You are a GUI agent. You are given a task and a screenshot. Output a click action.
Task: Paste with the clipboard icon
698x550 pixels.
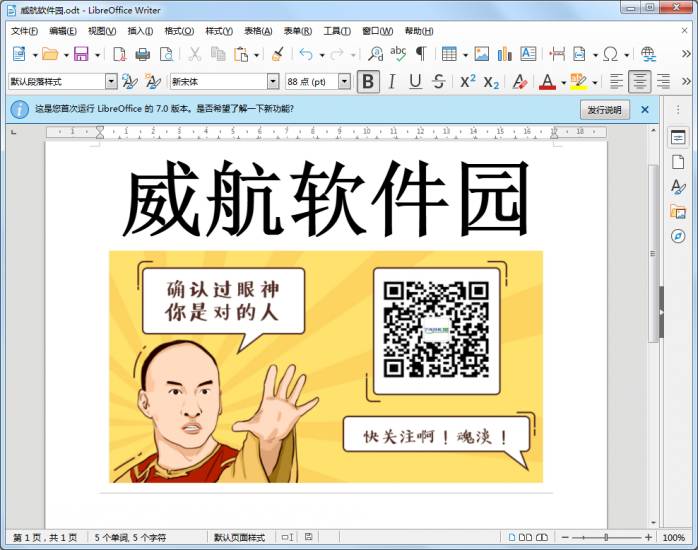click(x=241, y=54)
